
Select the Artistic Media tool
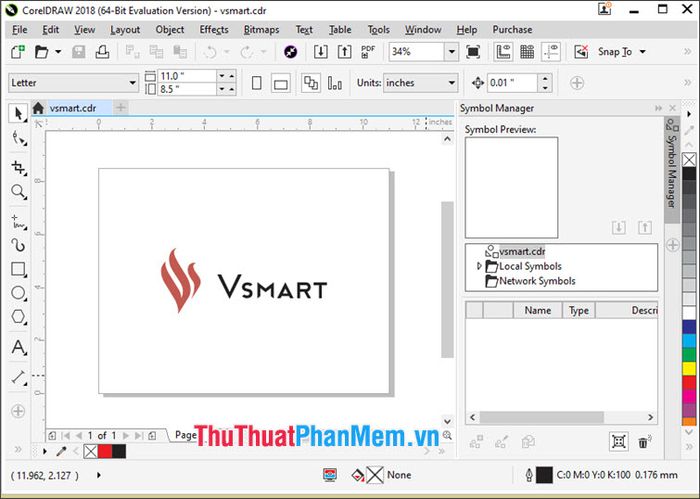[x=18, y=245]
